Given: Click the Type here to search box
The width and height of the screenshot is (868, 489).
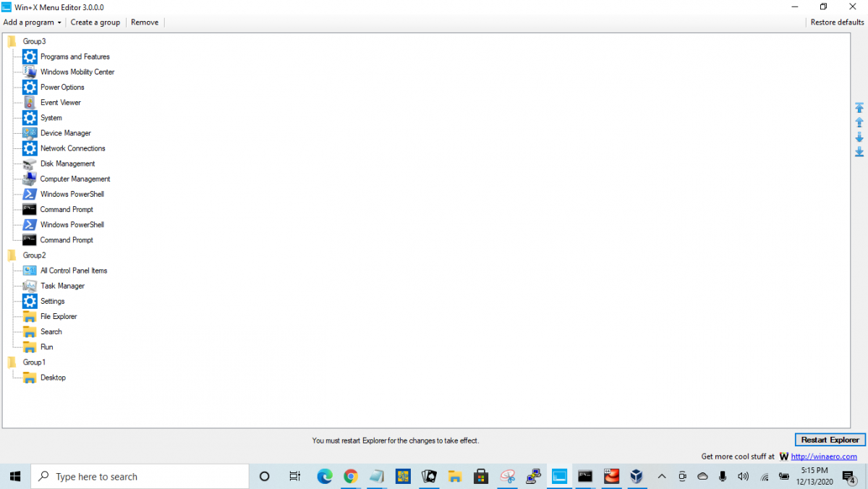Looking at the screenshot, I should click(140, 476).
